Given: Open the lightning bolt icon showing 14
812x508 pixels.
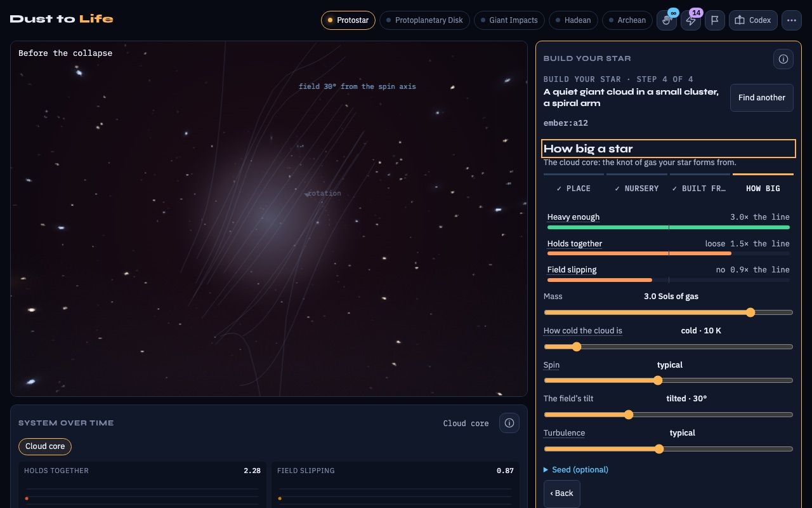Looking at the screenshot, I should tap(691, 20).
